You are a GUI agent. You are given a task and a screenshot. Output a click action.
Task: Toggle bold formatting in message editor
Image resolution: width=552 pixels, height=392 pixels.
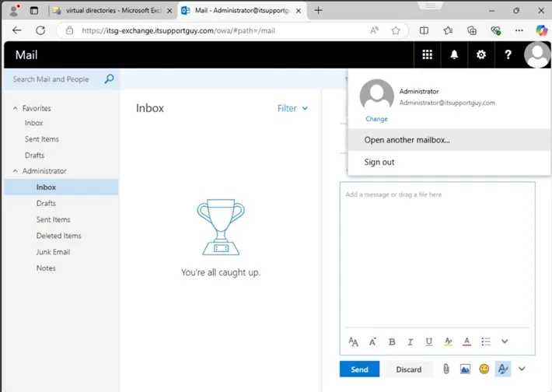coord(392,341)
